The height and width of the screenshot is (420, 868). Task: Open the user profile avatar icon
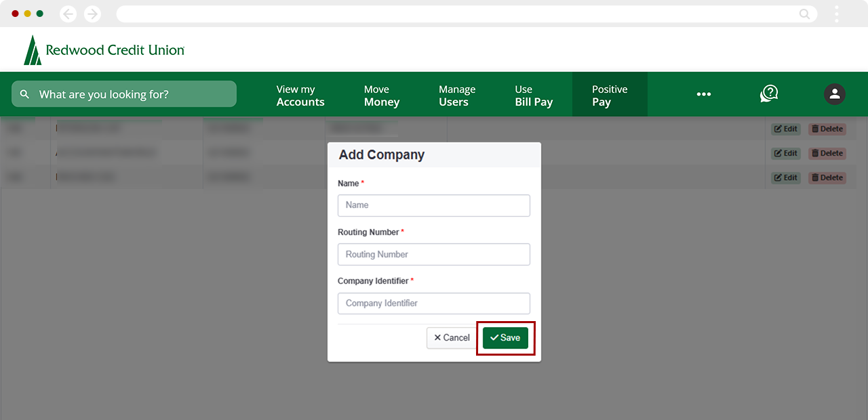(x=835, y=94)
